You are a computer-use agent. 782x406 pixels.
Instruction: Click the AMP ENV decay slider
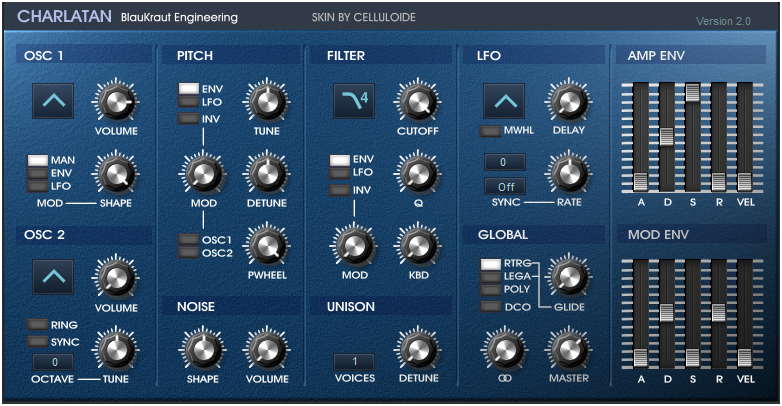click(667, 137)
